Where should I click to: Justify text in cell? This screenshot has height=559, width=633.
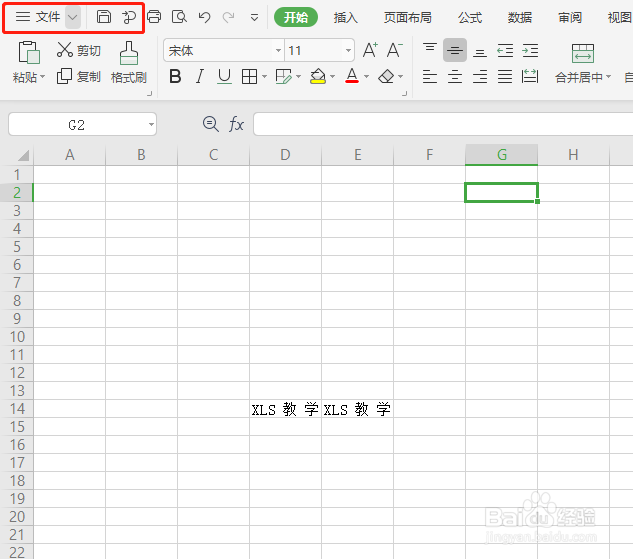[x=505, y=76]
